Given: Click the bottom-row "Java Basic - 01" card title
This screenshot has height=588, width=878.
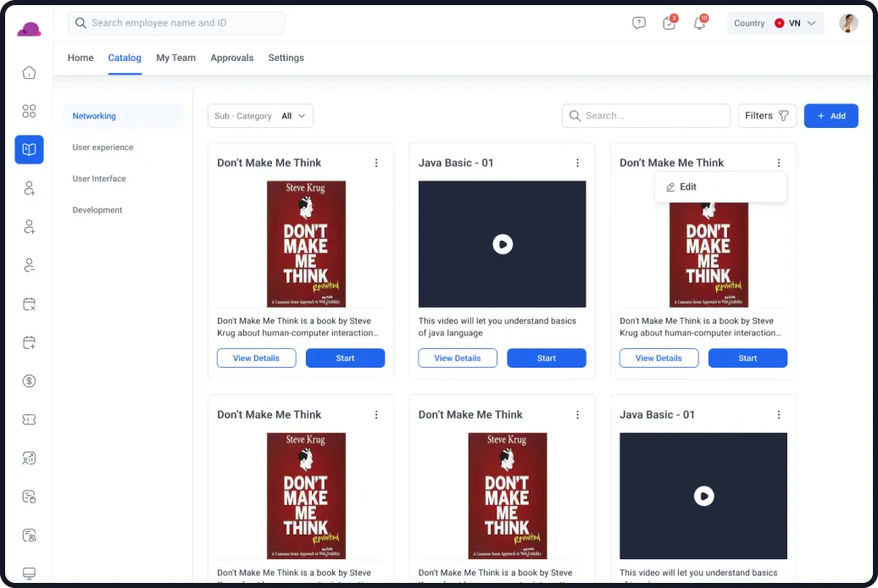Looking at the screenshot, I should click(x=658, y=415).
